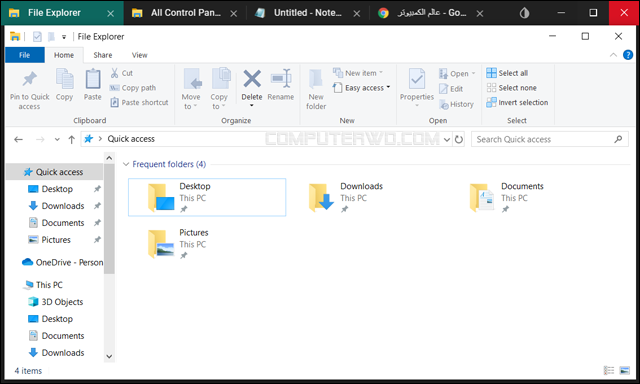
Task: Open the Open button dropdown
Action: click(458, 74)
